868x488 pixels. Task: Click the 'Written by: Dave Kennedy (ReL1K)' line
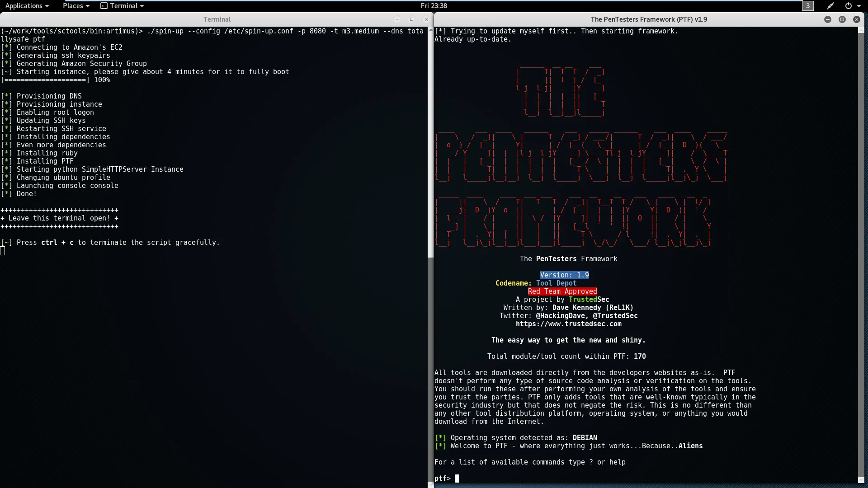[568, 308]
